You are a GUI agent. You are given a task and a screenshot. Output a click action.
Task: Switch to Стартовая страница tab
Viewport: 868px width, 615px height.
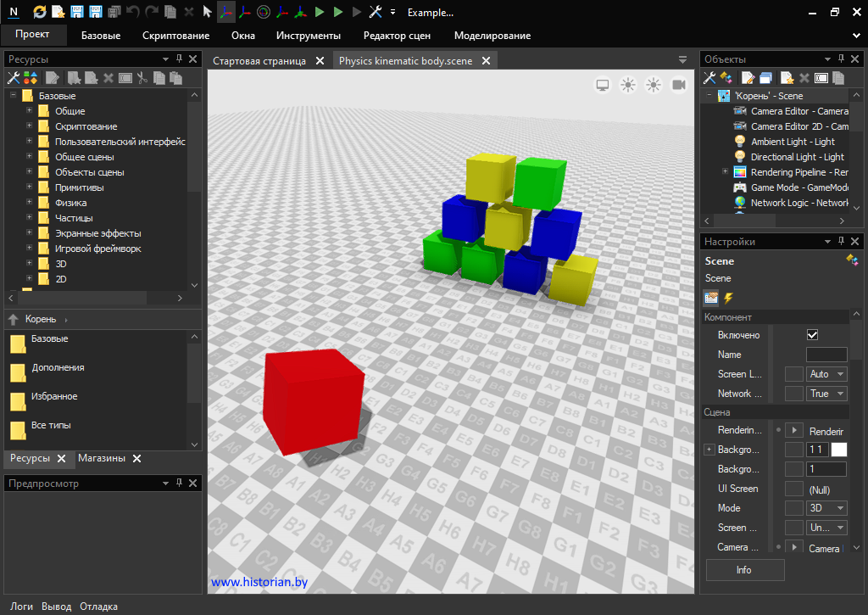pyautogui.click(x=259, y=61)
